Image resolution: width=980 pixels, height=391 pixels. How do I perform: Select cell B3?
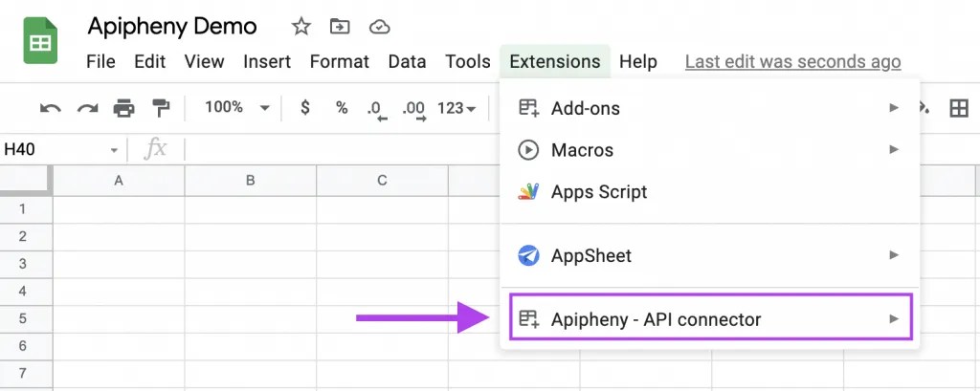coord(251,264)
